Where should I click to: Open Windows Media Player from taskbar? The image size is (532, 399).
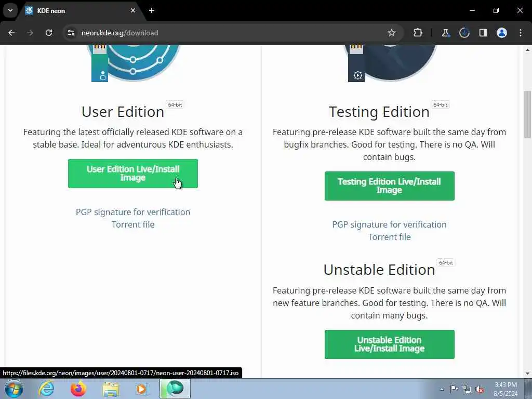142,389
